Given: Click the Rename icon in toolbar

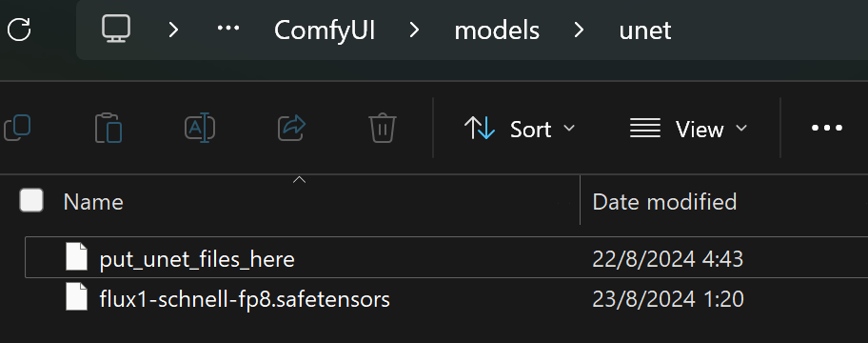Looking at the screenshot, I should (200, 128).
